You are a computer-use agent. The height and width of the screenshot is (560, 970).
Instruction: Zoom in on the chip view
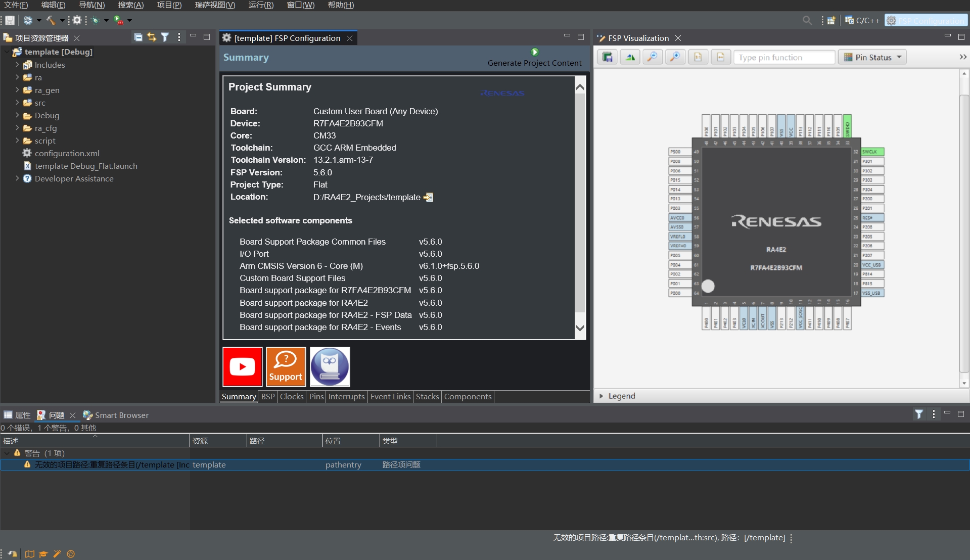click(675, 57)
